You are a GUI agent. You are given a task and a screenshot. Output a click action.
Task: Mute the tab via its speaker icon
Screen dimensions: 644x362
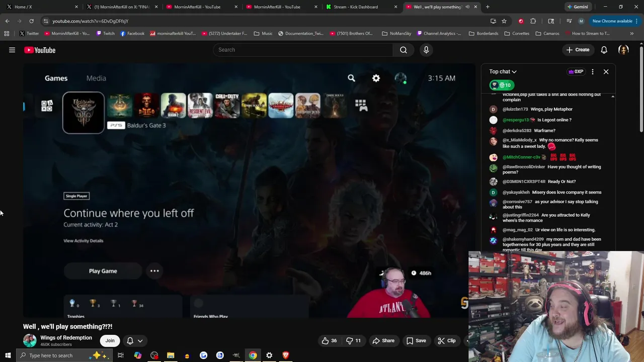[467, 7]
